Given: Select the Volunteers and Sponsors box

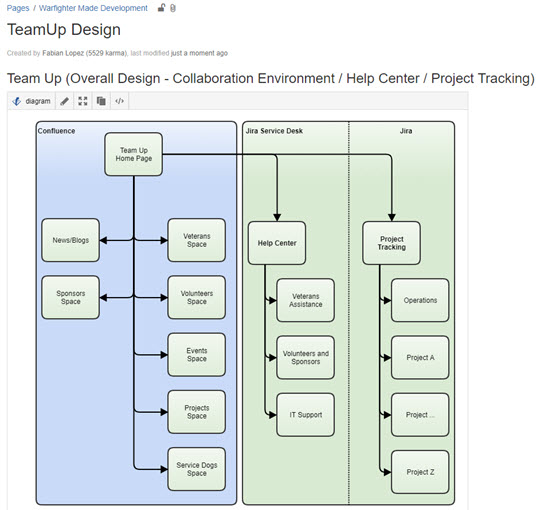Looking at the screenshot, I should [x=305, y=357].
